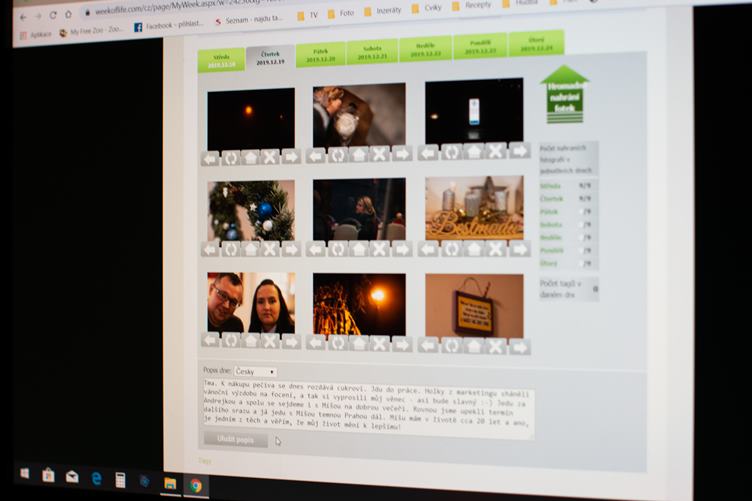Open the Sobota 2019.12.21 tab
The height and width of the screenshot is (501, 752).
point(372,52)
